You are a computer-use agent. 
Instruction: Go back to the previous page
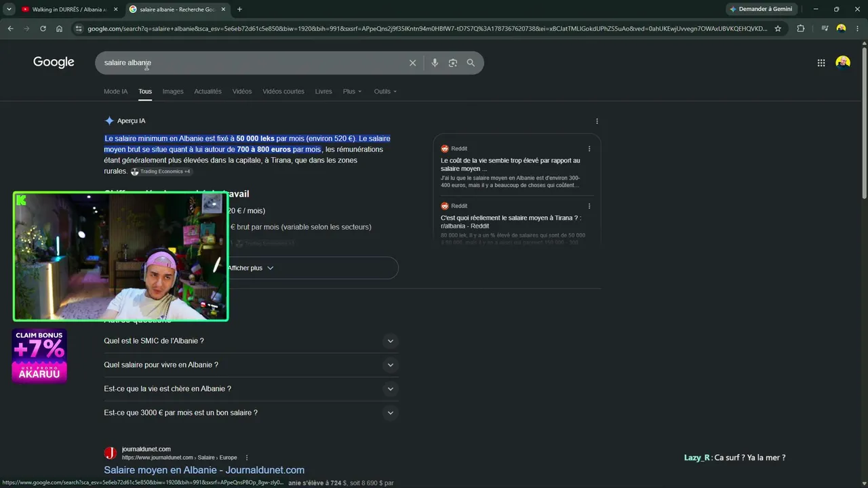[10, 28]
